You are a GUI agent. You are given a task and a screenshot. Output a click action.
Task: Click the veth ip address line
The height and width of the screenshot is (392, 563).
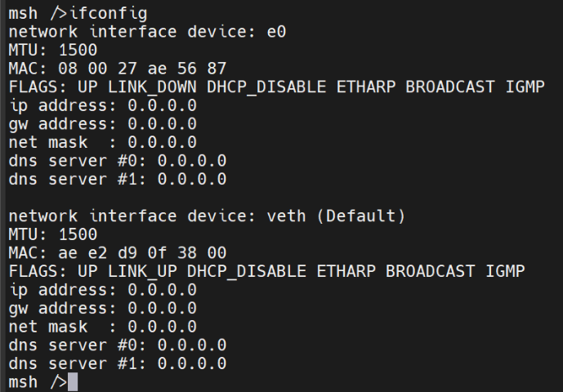[102, 289]
